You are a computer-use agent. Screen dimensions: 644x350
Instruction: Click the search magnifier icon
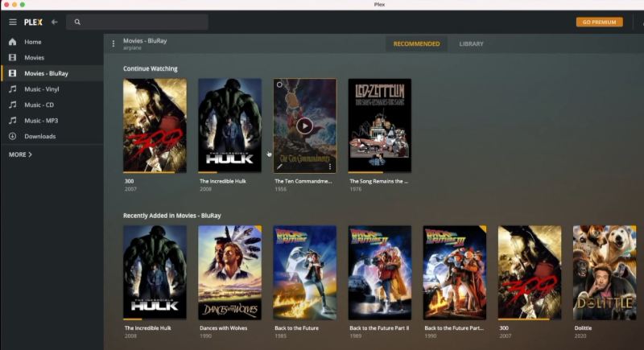click(x=77, y=23)
